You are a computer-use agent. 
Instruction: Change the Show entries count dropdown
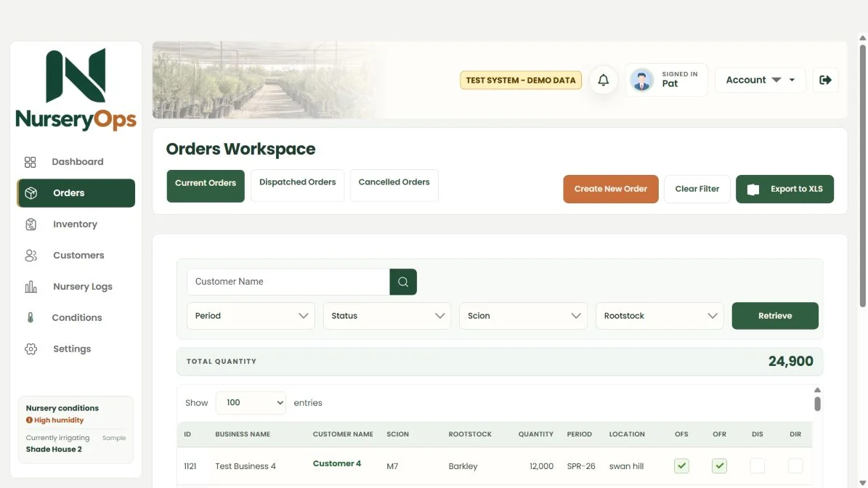(251, 403)
